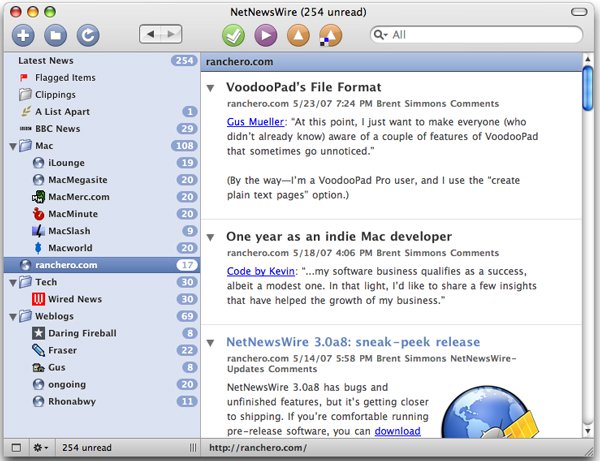Go forward with right navigation arrow
This screenshot has height=461, width=600.
click(x=171, y=34)
